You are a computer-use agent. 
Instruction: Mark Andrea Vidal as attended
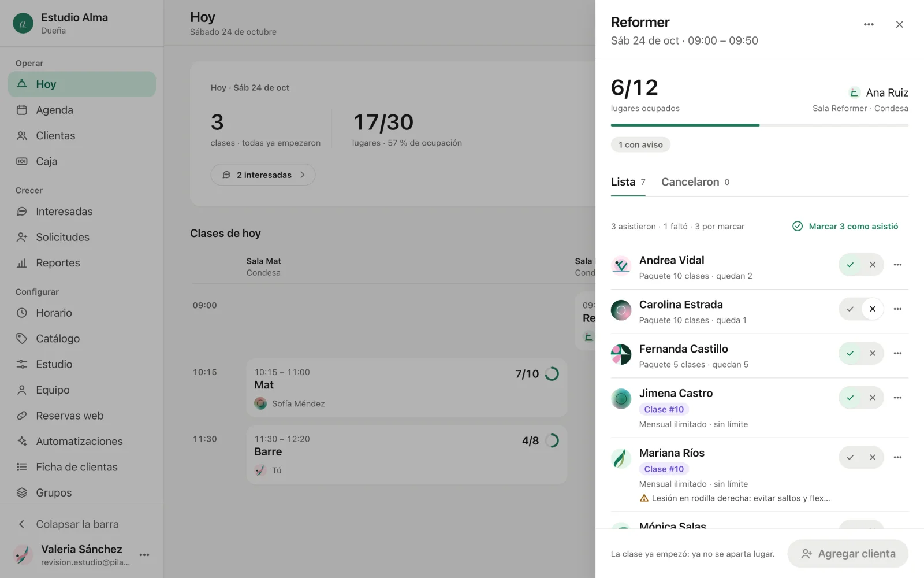850,265
